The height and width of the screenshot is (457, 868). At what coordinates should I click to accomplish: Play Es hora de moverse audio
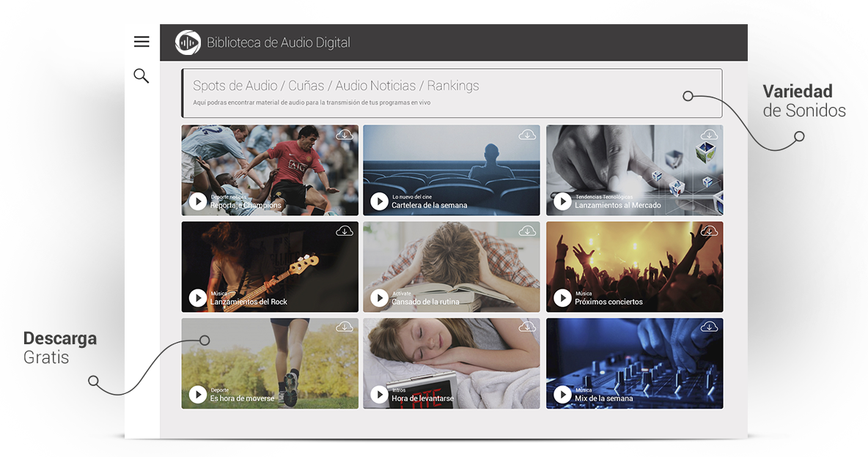click(198, 395)
